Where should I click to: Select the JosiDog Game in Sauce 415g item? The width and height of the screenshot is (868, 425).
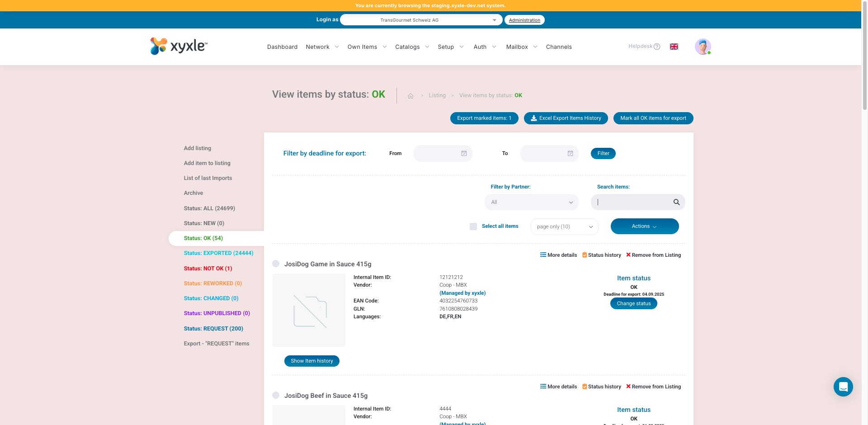pyautogui.click(x=276, y=264)
